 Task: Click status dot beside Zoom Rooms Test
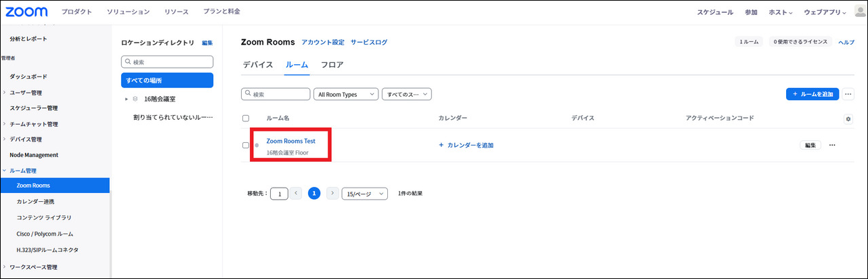pos(257,145)
